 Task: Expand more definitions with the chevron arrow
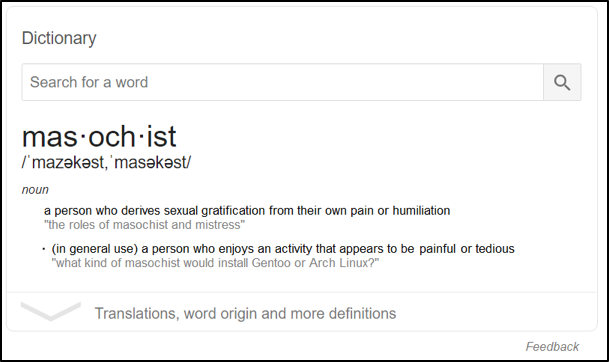coord(51,312)
